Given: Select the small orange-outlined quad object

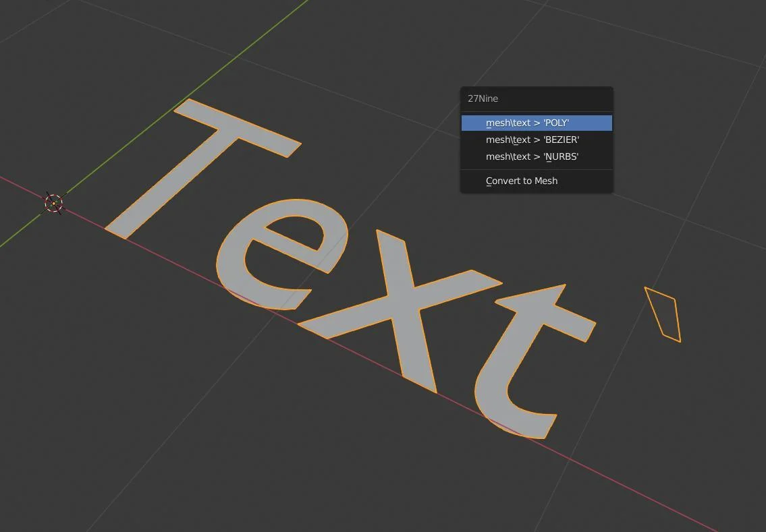Looking at the screenshot, I should [665, 314].
